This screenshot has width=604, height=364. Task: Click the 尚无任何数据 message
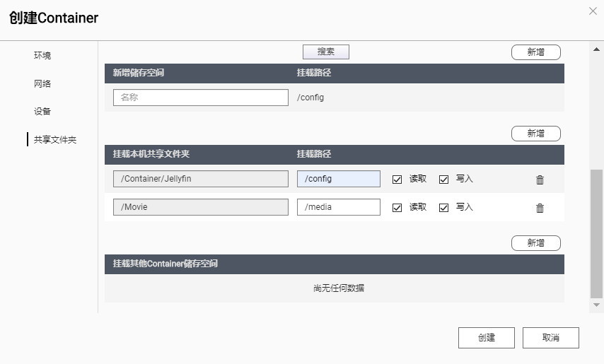[339, 288]
